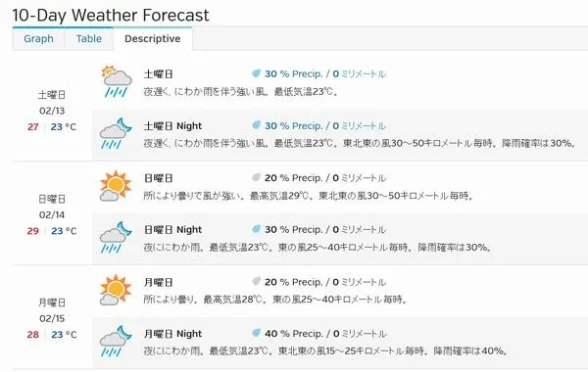Open the Table tab
The height and width of the screenshot is (372, 588).
pos(89,38)
